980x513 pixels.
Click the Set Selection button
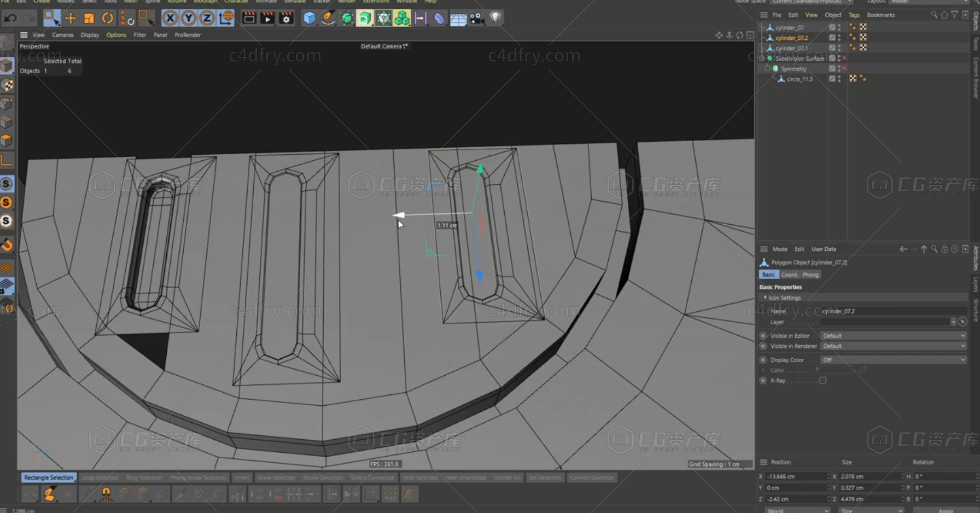pos(545,477)
